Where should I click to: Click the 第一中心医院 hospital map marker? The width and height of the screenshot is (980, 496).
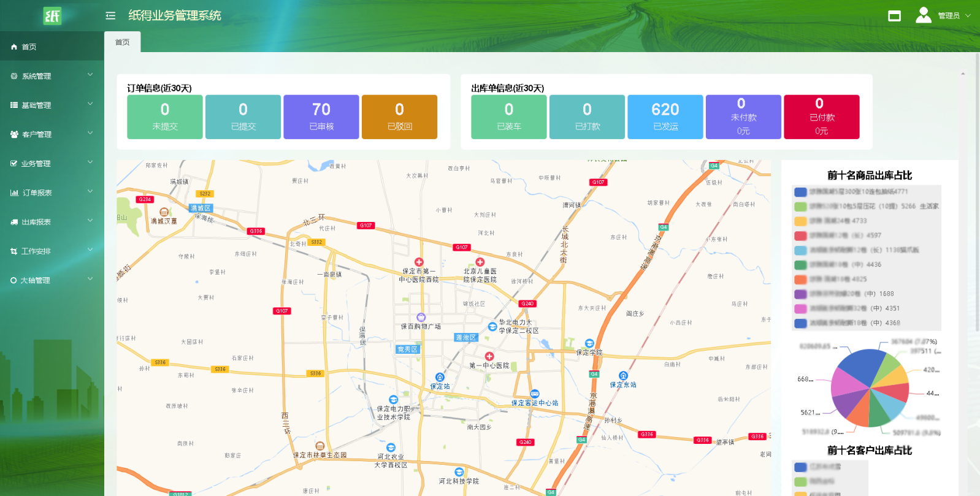pos(489,357)
